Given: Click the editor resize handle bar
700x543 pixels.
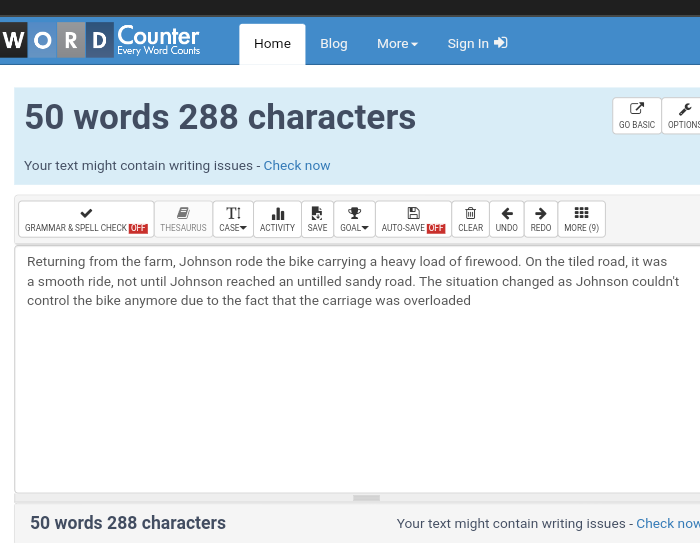Looking at the screenshot, I should point(367,498).
